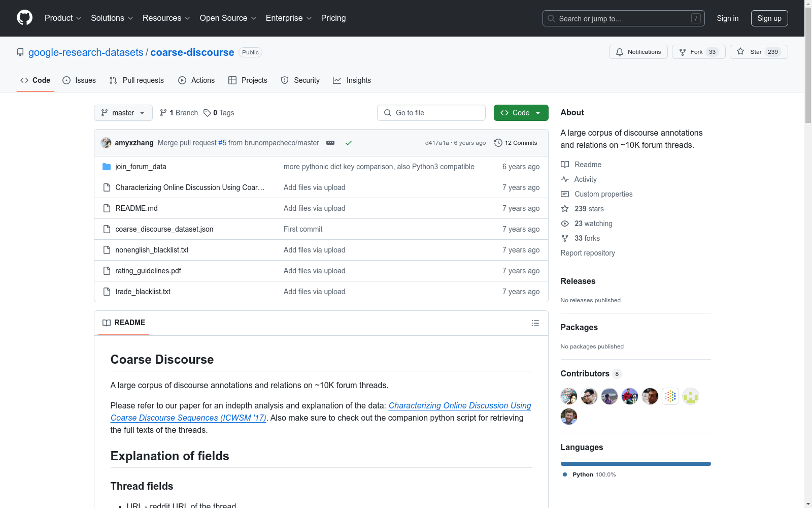Open the google-research-datasets owner link
This screenshot has width=812, height=508.
pos(86,52)
